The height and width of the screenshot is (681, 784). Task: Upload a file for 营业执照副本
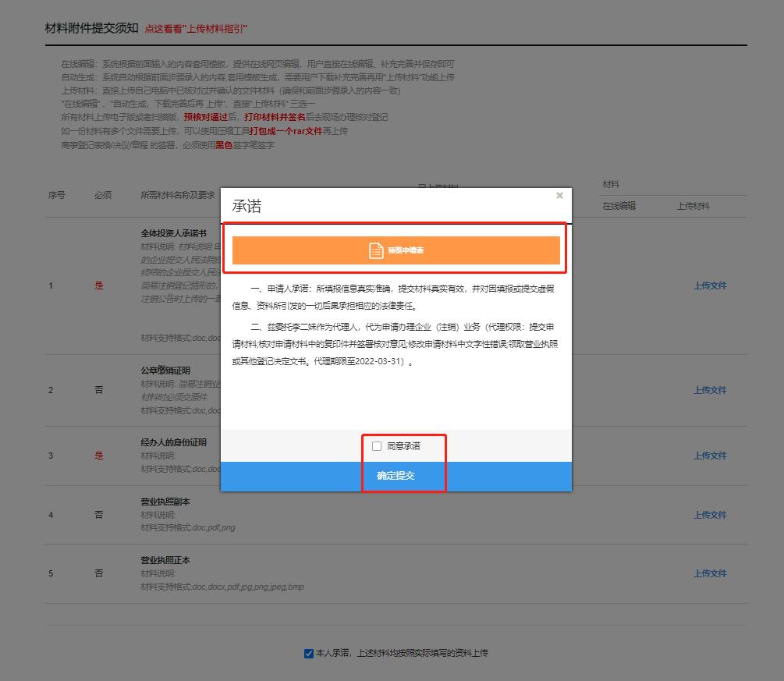tap(711, 515)
